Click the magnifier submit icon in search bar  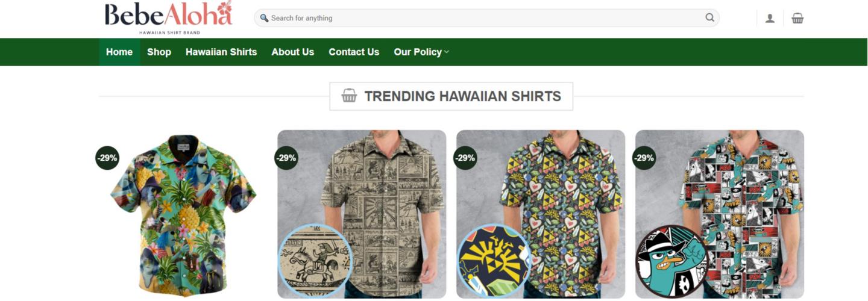[709, 18]
